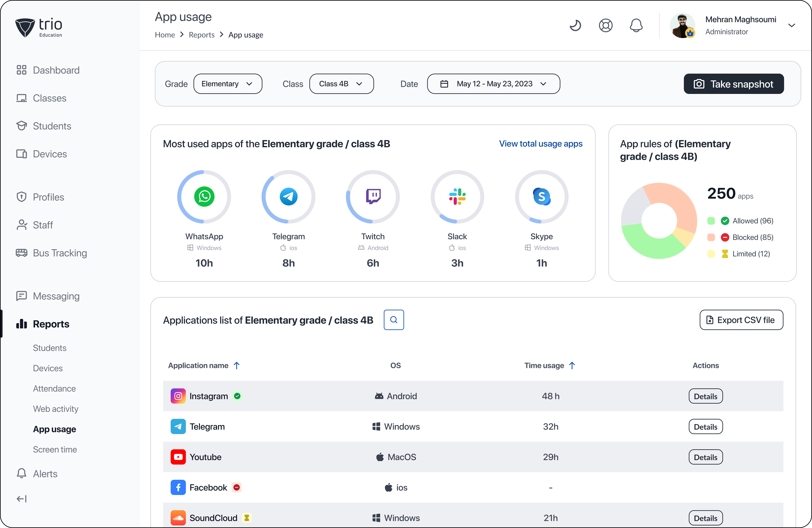Click the Skype app icon
812x528 pixels.
tap(541, 197)
